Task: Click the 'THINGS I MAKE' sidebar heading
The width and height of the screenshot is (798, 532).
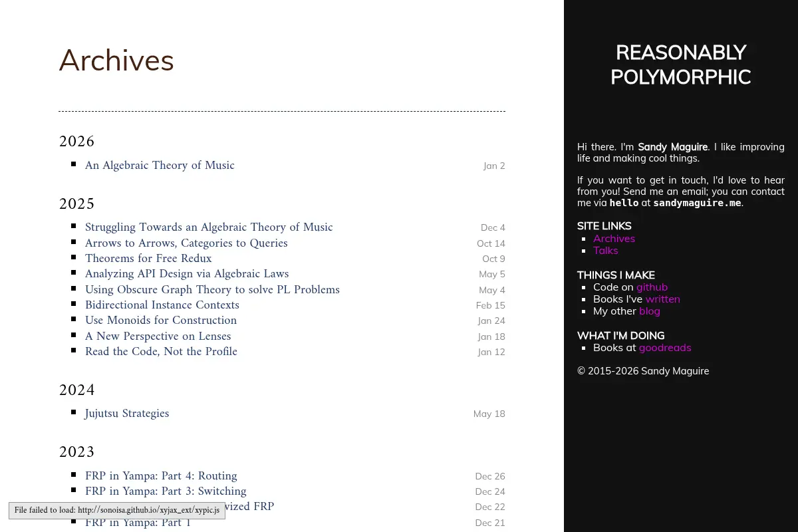Action: click(616, 275)
